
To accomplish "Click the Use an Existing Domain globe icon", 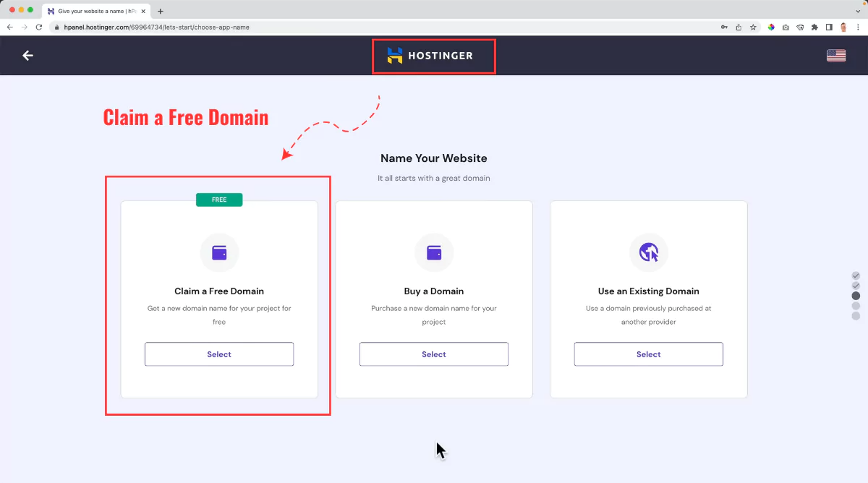I will pos(649,252).
